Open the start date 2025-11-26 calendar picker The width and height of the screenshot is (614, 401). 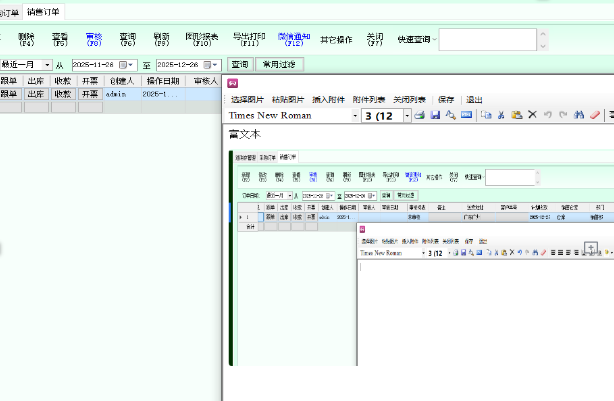pyautogui.click(x=122, y=64)
